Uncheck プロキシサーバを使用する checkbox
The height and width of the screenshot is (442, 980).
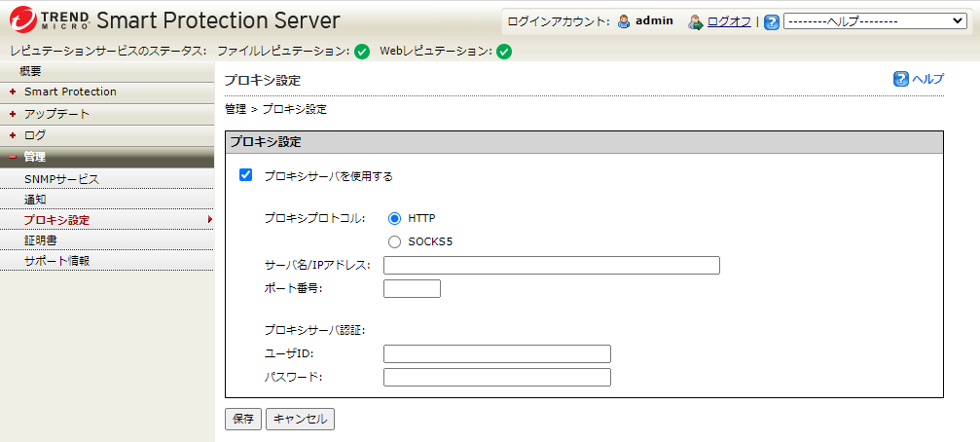coord(246,176)
